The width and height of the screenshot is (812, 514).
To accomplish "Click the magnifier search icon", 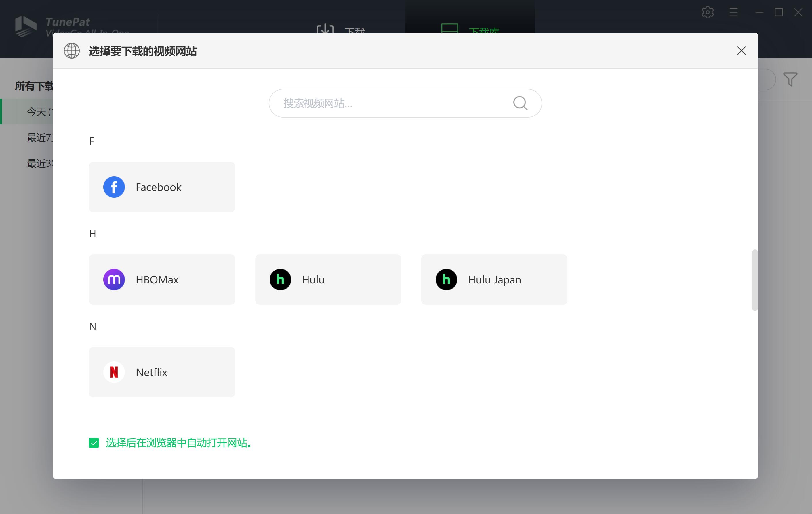I will pyautogui.click(x=520, y=103).
